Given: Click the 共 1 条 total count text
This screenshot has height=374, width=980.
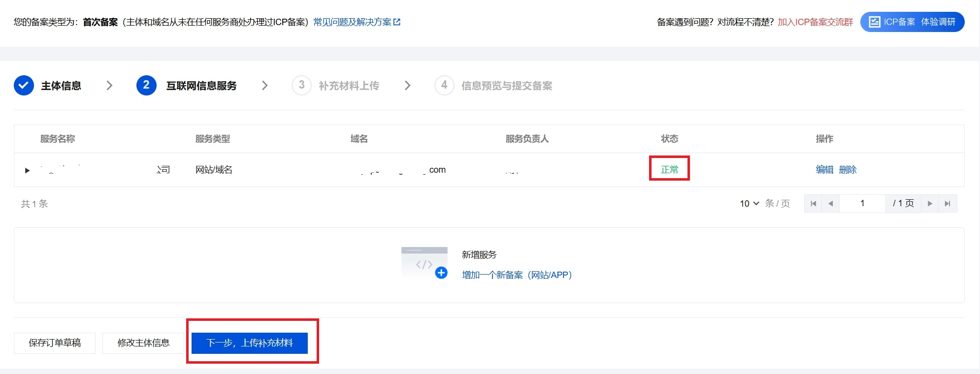Looking at the screenshot, I should (x=34, y=204).
